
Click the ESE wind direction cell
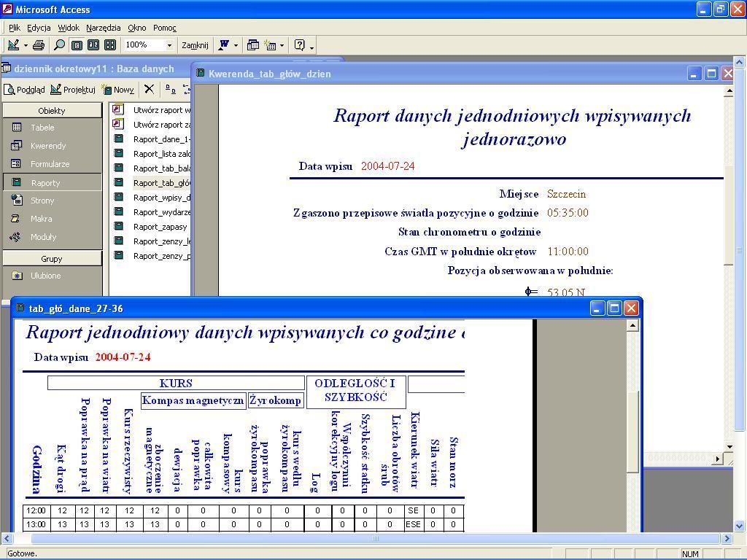413,524
